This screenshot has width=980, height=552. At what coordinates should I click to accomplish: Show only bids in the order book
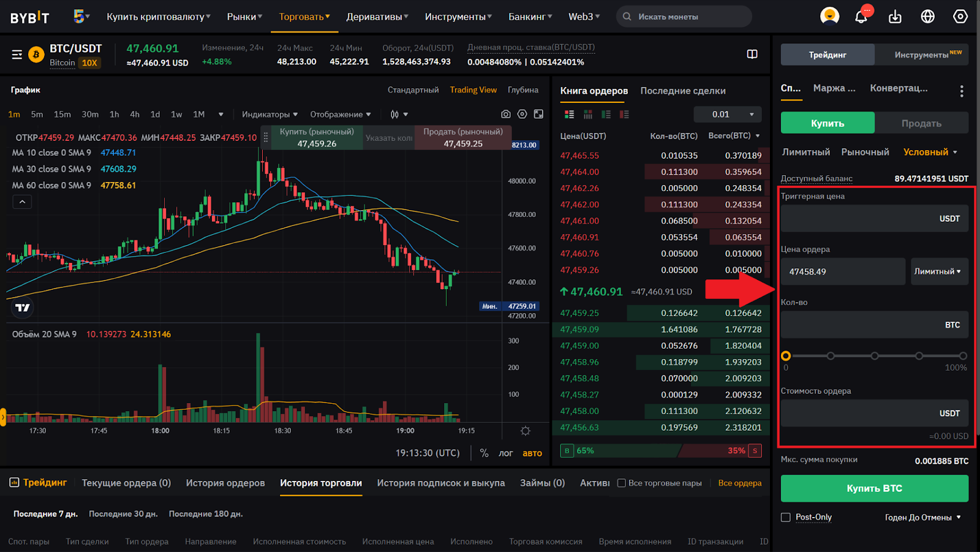(x=606, y=115)
